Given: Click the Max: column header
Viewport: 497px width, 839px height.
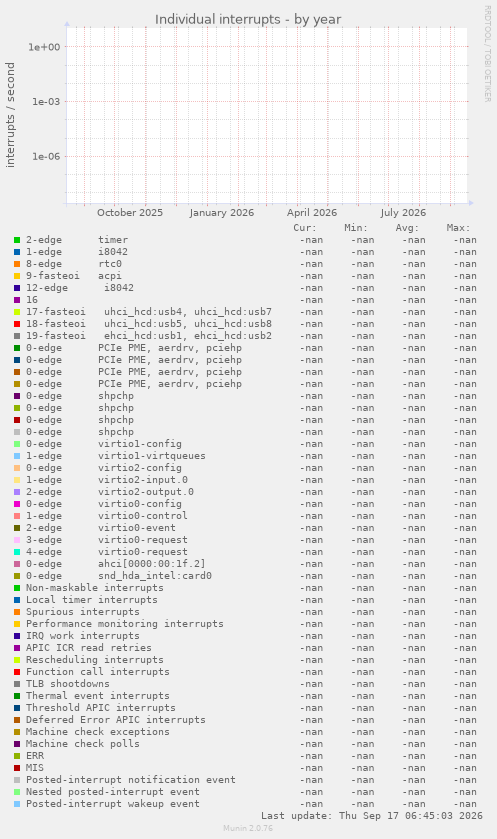Looking at the screenshot, I should click(x=458, y=228).
